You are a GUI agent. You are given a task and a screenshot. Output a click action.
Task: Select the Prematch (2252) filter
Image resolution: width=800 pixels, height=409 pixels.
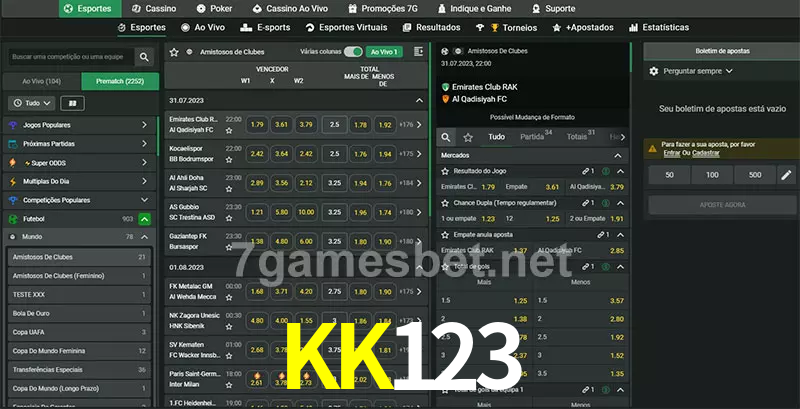pos(120,81)
